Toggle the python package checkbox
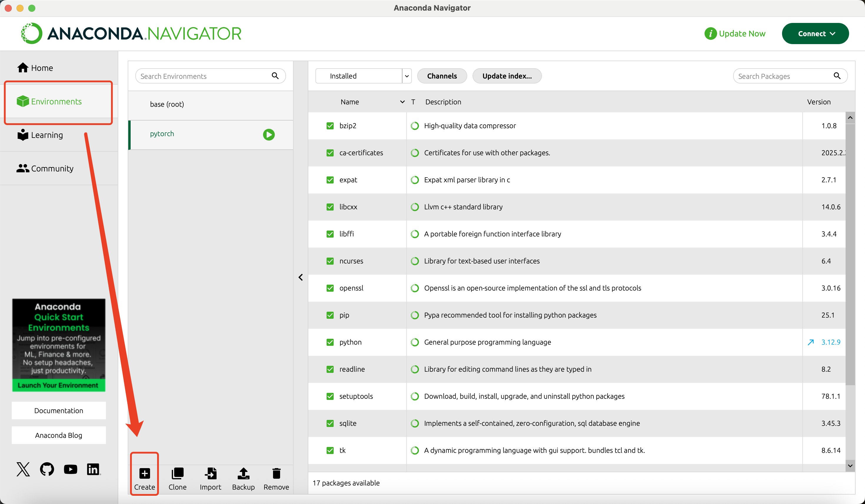 click(330, 342)
